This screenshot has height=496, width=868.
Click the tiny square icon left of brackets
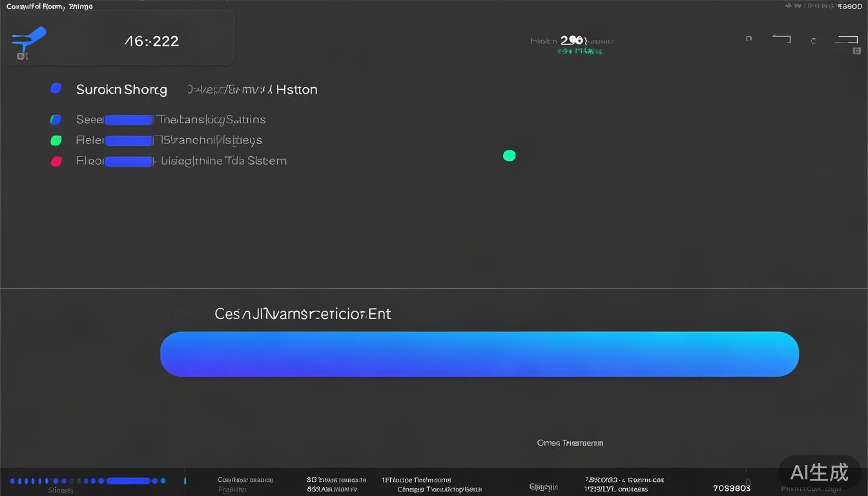(749, 39)
